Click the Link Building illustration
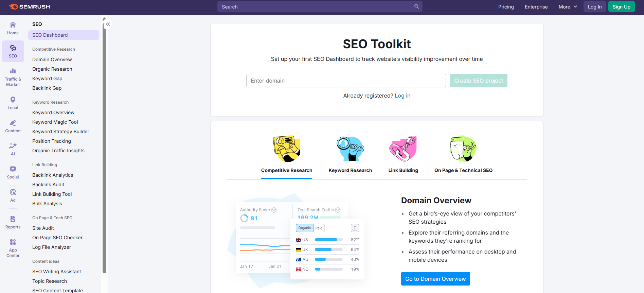 (x=403, y=149)
